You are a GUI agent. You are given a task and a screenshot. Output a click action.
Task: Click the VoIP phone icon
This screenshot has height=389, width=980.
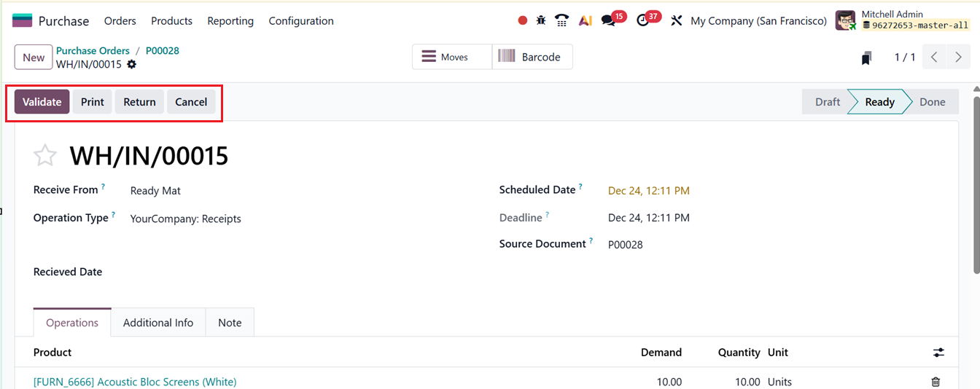561,20
